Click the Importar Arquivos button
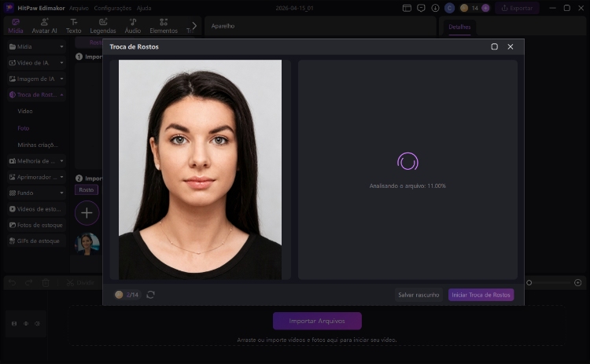The height and width of the screenshot is (364, 590). [317, 321]
